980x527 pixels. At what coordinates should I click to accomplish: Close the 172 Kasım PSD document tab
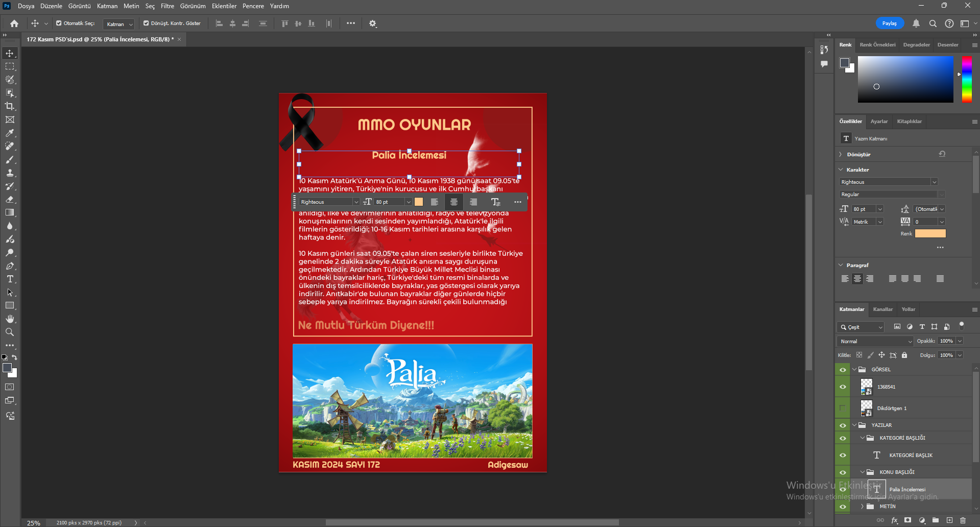click(x=179, y=39)
